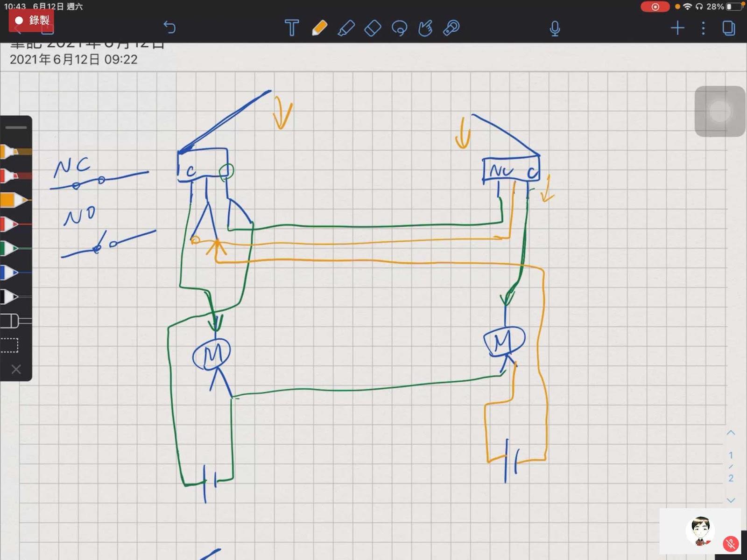The image size is (747, 560).
Task: Pick the yellow thin marker pen
Action: (16, 152)
